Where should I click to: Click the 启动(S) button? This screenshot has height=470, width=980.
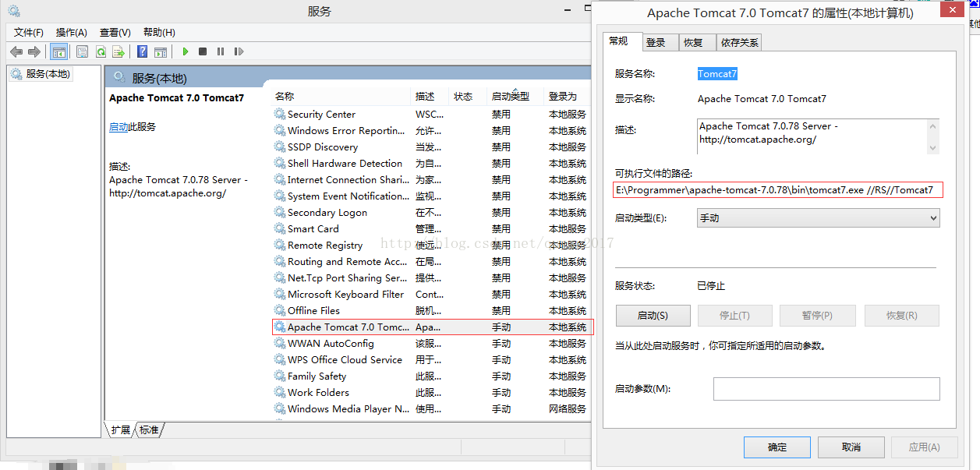(x=653, y=316)
